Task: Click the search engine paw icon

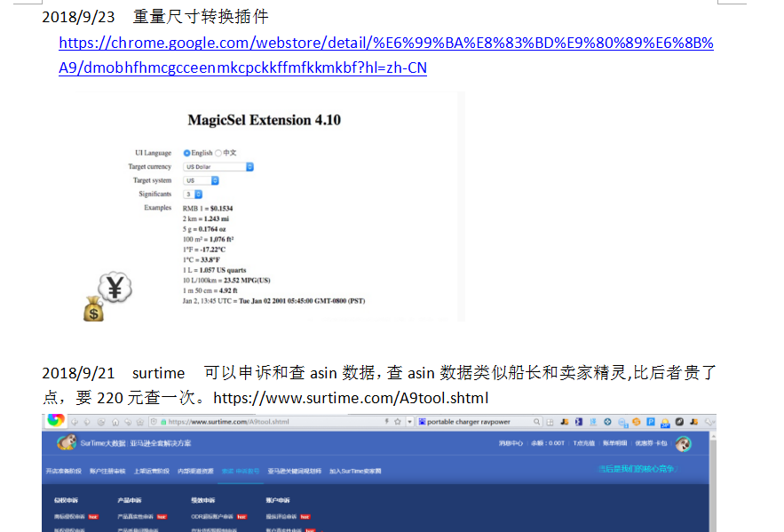Action: [422, 422]
